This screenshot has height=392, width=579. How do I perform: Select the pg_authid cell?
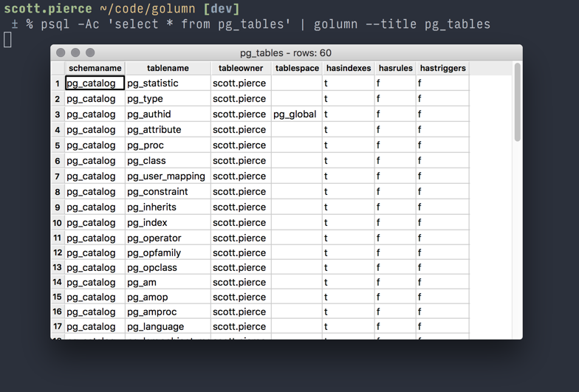(168, 114)
